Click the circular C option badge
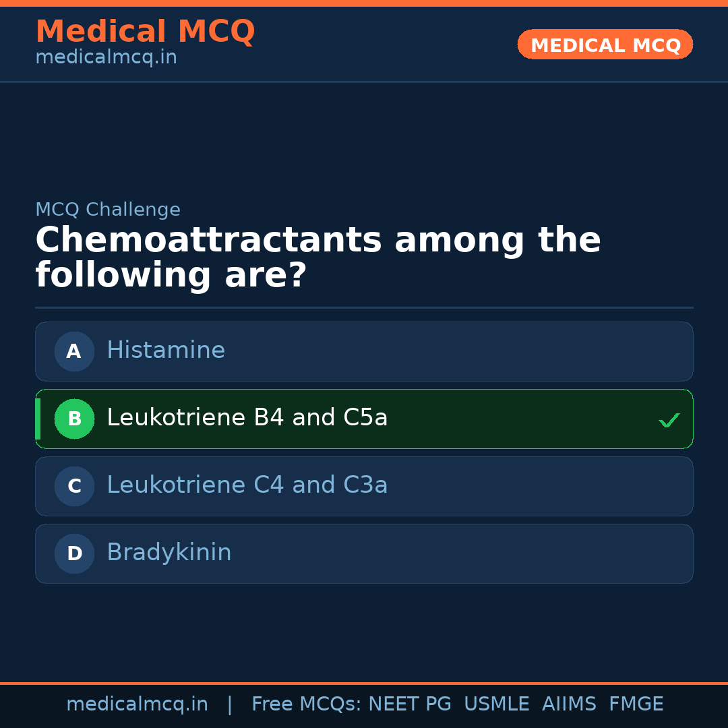The width and height of the screenshot is (728, 728). pos(74,486)
